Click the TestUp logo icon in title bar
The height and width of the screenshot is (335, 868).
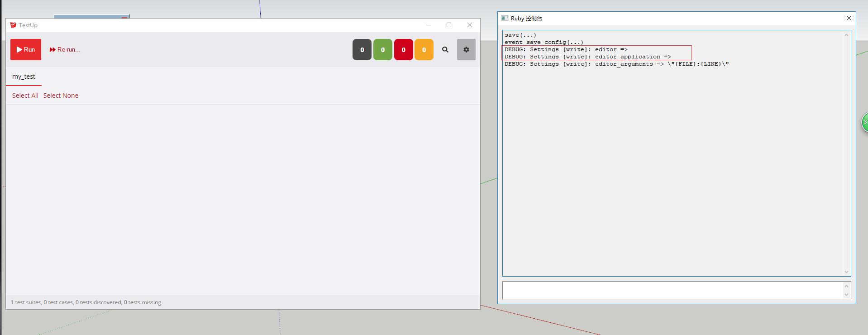click(x=13, y=25)
